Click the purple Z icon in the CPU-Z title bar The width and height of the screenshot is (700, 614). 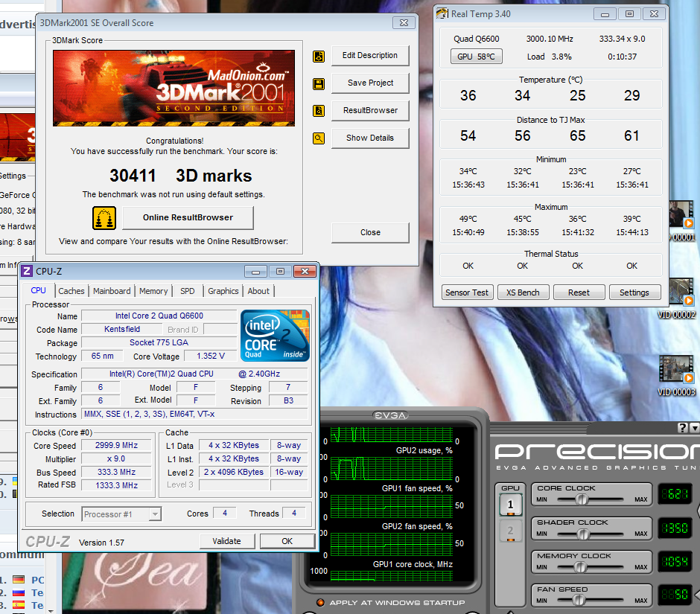pyautogui.click(x=27, y=272)
